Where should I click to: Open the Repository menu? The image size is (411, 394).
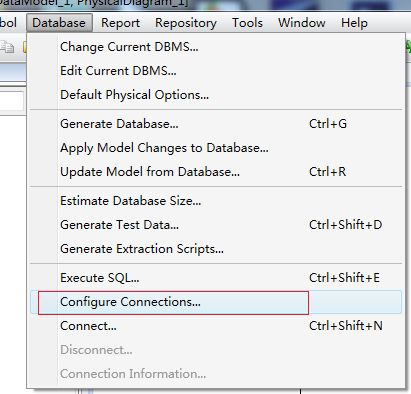pyautogui.click(x=186, y=23)
